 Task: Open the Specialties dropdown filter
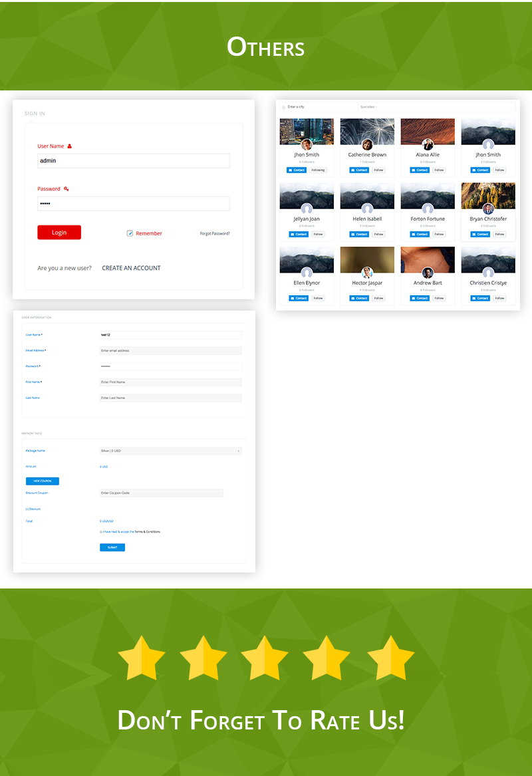[x=436, y=106]
